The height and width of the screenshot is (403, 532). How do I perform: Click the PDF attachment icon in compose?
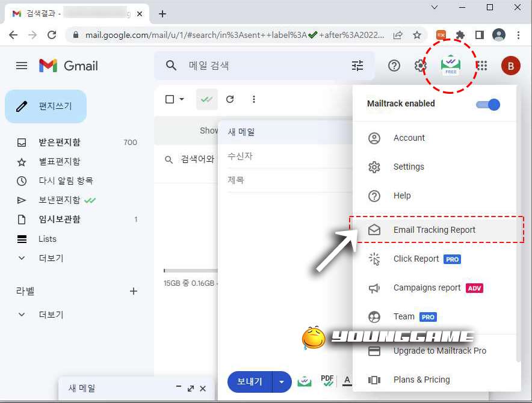pyautogui.click(x=327, y=381)
